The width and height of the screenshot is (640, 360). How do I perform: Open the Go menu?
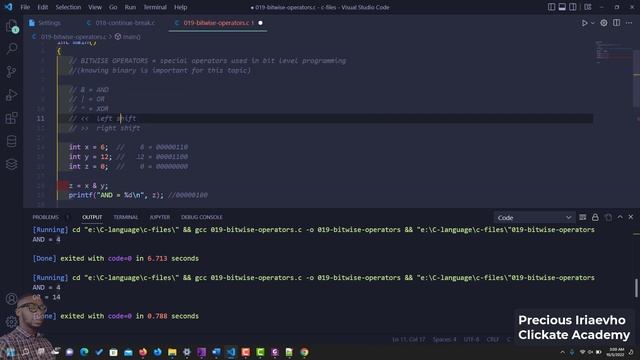pyautogui.click(x=113, y=7)
